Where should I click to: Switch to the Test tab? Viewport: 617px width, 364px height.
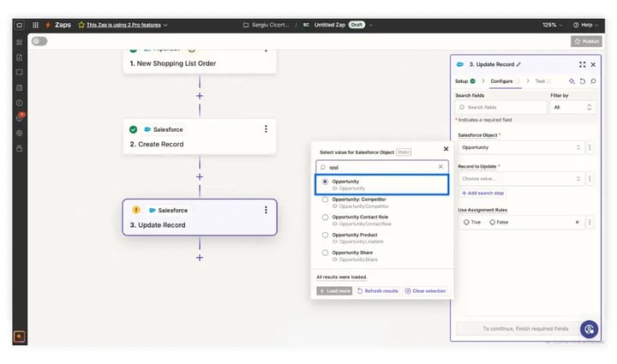(x=543, y=81)
